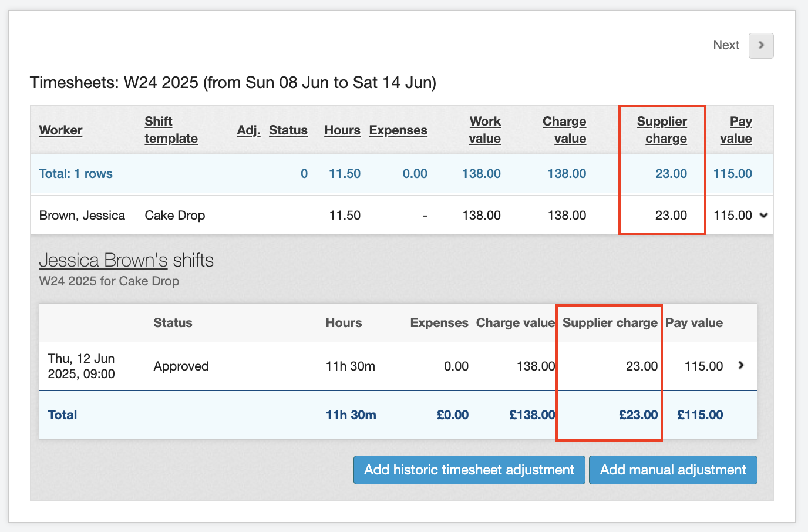Click Add manual adjustment button

pos(672,470)
